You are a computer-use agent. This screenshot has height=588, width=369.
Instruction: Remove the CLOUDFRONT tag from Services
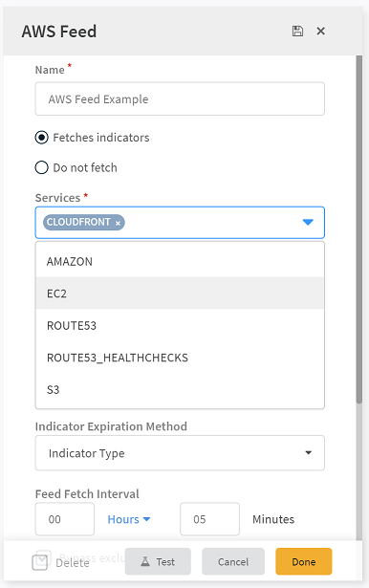pyautogui.click(x=118, y=223)
